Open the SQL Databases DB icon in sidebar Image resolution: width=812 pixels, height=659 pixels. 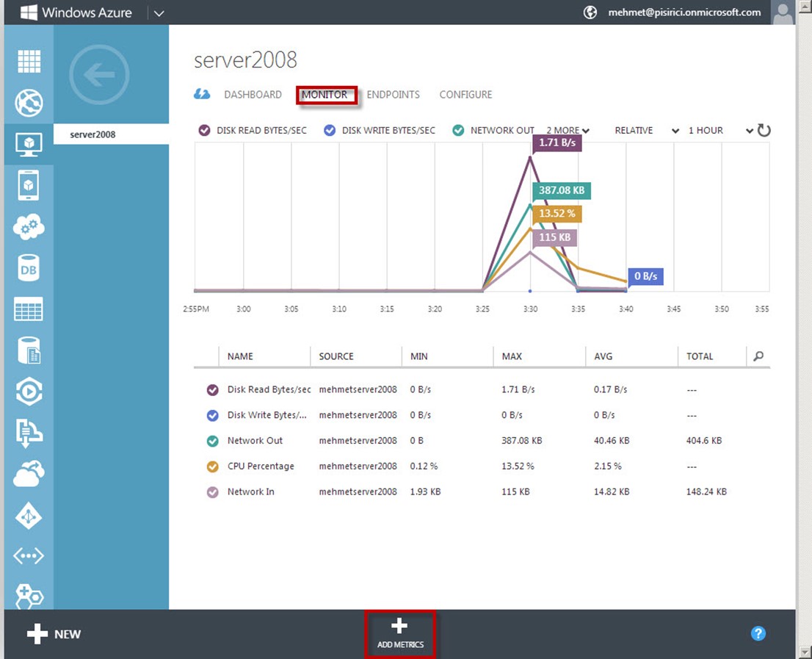pyautogui.click(x=29, y=268)
